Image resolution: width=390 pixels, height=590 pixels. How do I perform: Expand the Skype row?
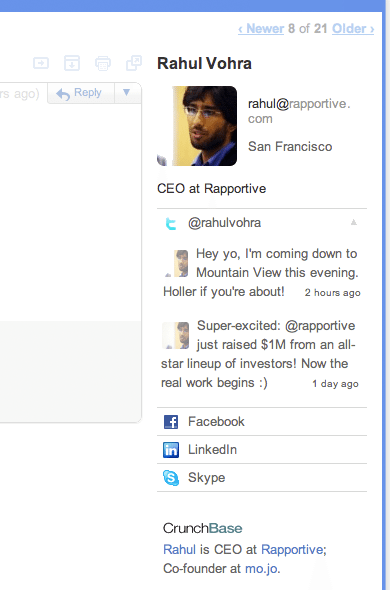262,477
